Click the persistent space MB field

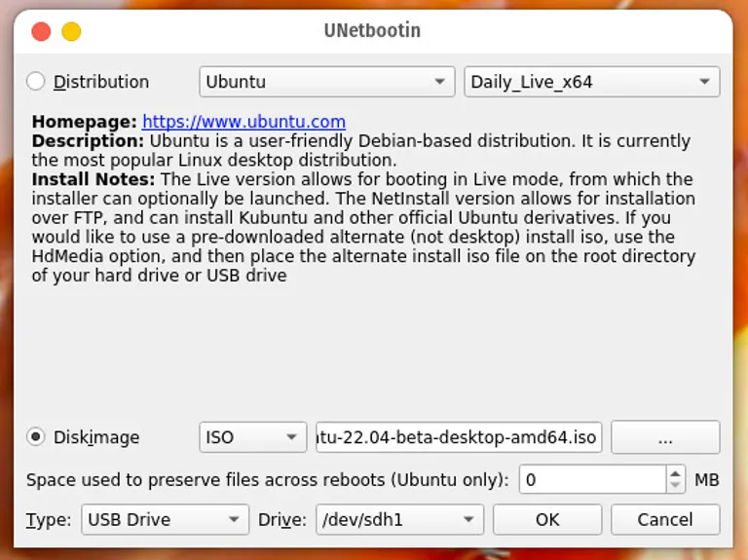click(x=592, y=479)
